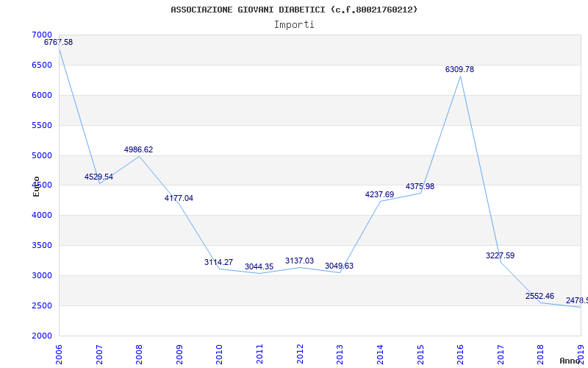Click the 2007 x-axis year label
Viewport: 588px width, 368px height.
99,355
